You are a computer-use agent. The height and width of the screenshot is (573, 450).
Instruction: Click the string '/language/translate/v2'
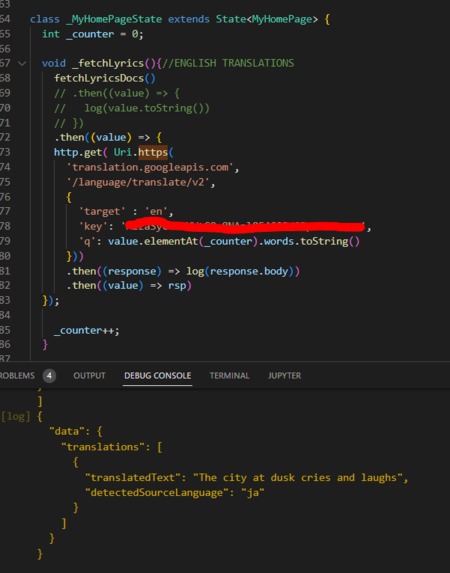coord(138,182)
